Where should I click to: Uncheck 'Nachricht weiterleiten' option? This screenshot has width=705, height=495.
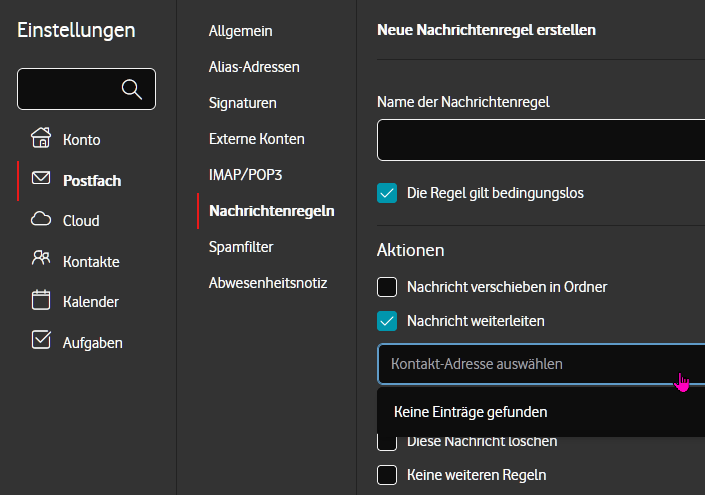[387, 321]
